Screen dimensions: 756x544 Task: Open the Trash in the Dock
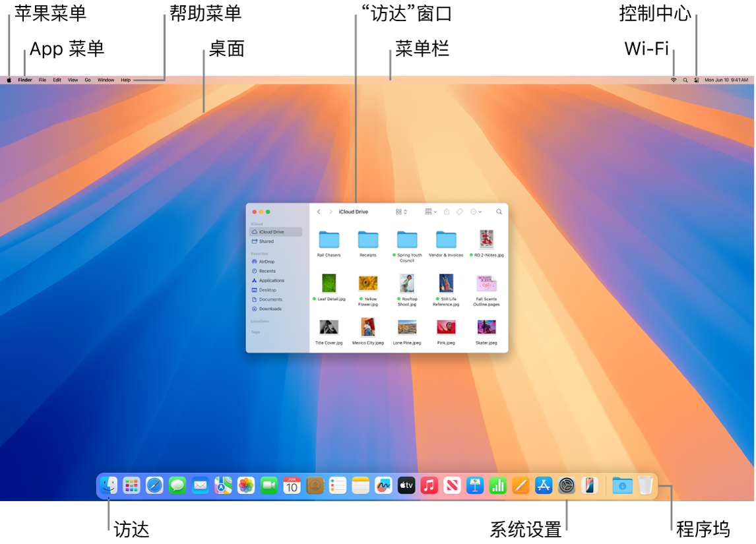(x=645, y=486)
